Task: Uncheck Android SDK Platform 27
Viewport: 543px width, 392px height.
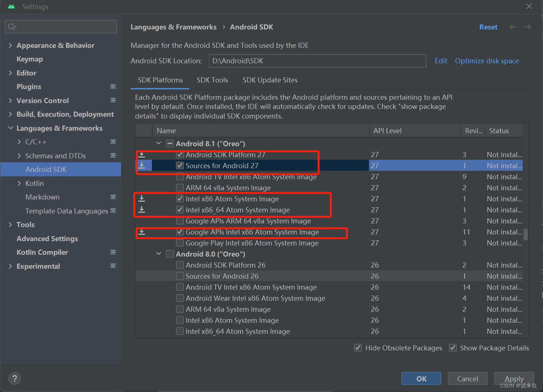Action: [180, 155]
